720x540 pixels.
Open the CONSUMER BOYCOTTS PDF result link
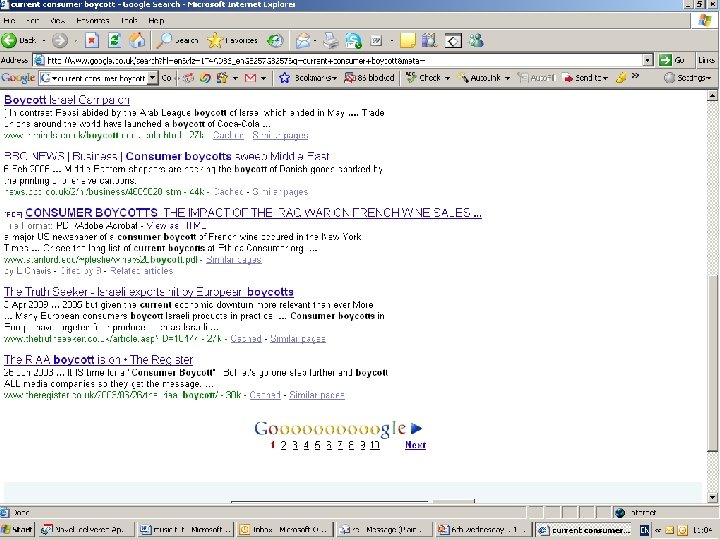point(253,213)
